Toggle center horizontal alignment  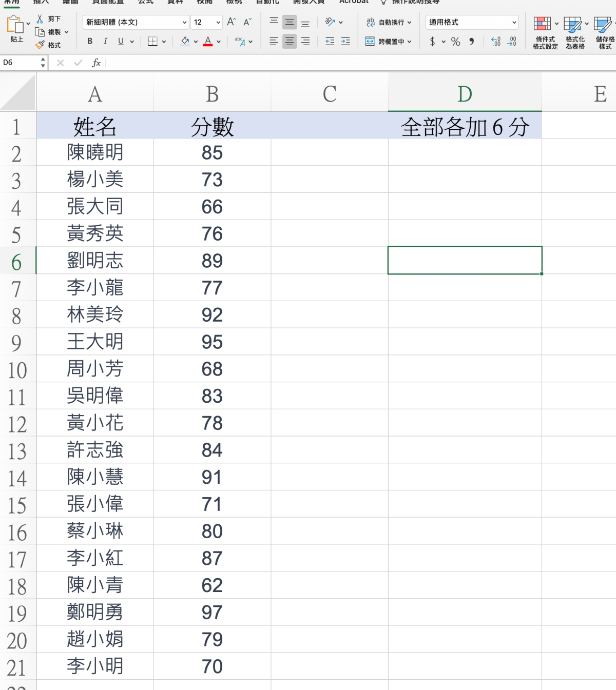click(290, 41)
